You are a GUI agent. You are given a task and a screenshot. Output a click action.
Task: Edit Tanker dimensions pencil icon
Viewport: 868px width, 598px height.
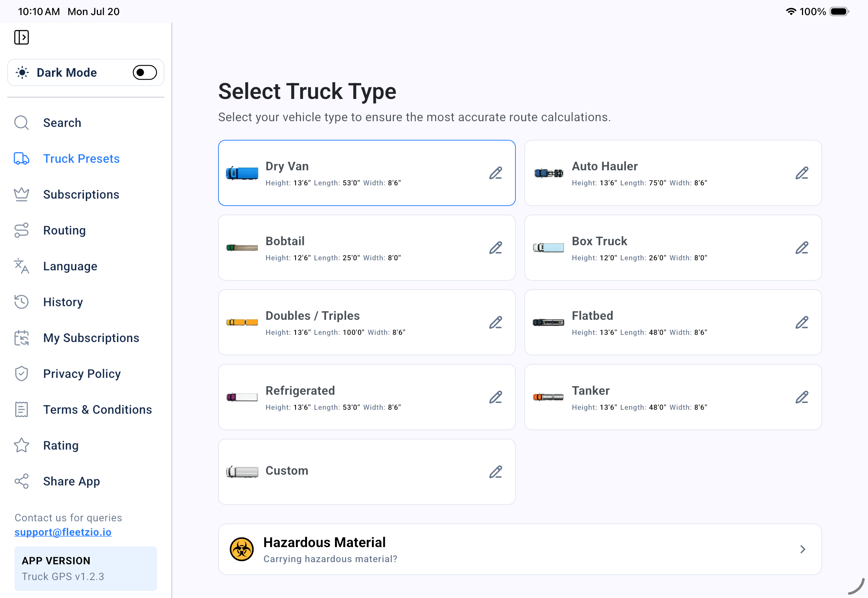[802, 397]
